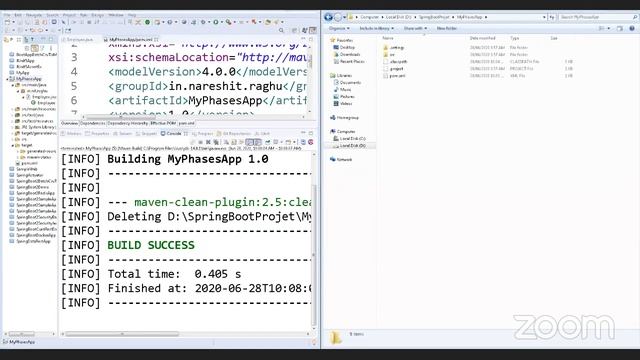Click Local Disk (D:) in address breadcrumb

(399, 17)
